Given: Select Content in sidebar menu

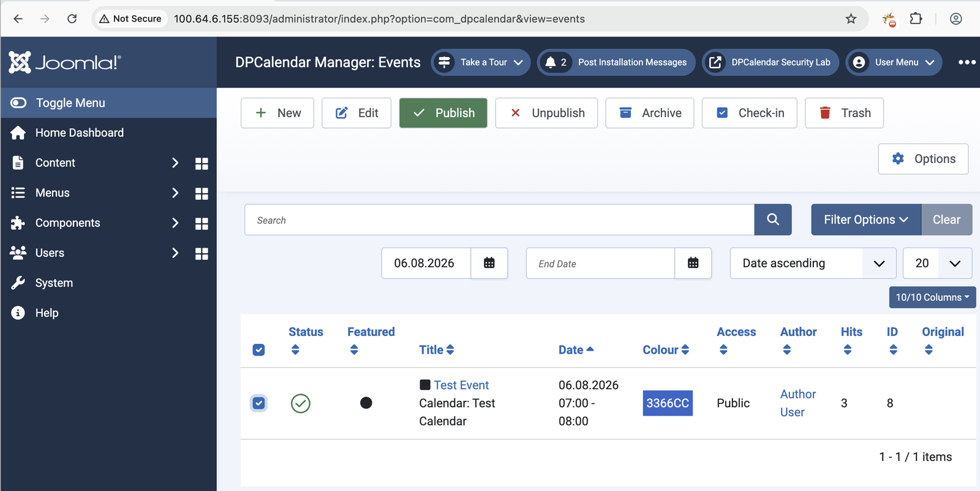Looking at the screenshot, I should (55, 162).
